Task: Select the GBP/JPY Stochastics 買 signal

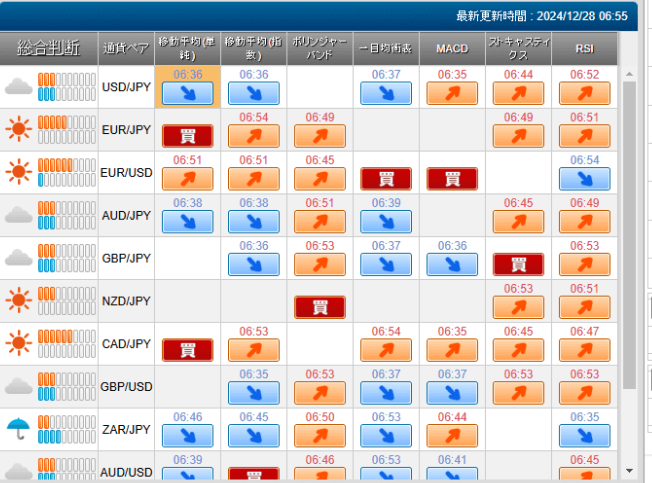Action: click(x=518, y=264)
